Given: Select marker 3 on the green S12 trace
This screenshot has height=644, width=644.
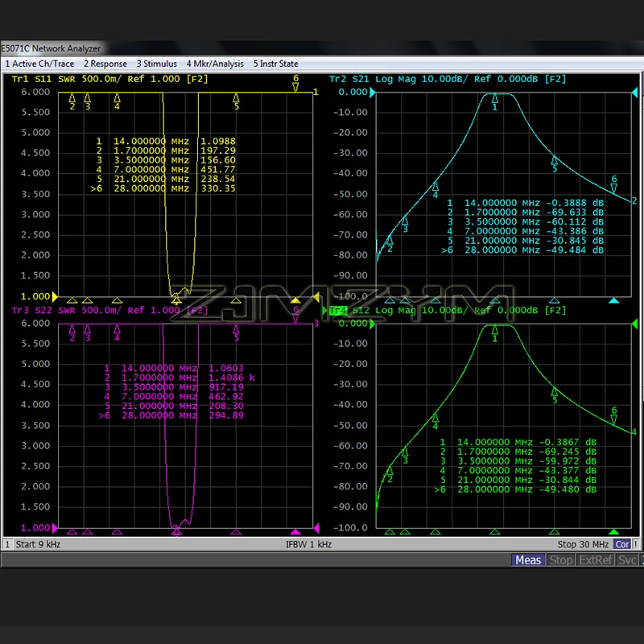Looking at the screenshot, I should [405, 456].
